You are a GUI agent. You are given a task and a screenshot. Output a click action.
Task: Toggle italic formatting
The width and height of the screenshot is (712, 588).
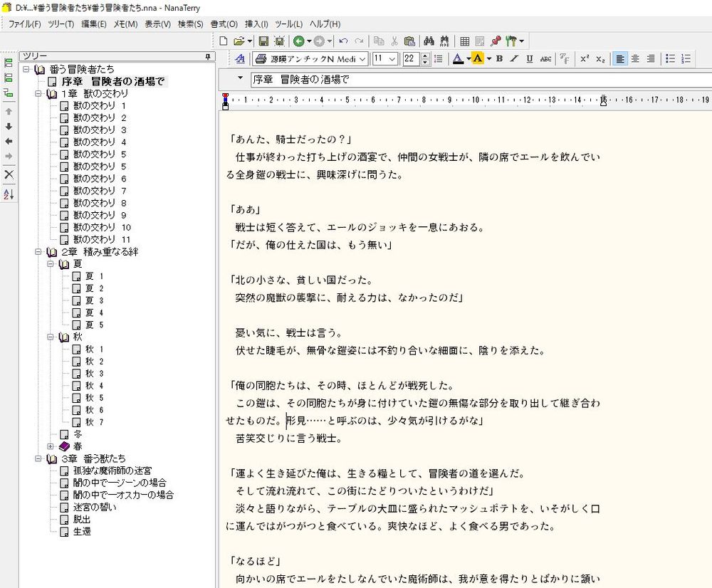pos(514,58)
